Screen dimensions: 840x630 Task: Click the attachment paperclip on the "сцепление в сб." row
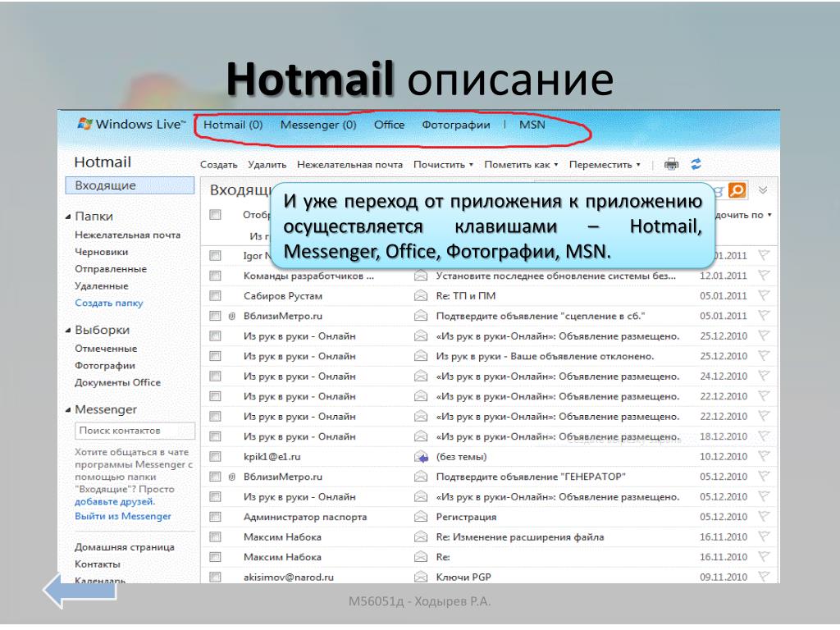(232, 316)
